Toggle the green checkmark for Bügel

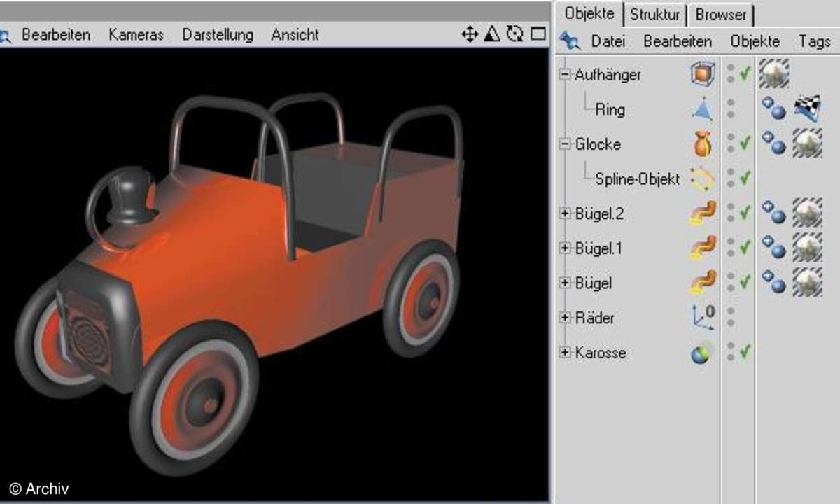(x=745, y=282)
